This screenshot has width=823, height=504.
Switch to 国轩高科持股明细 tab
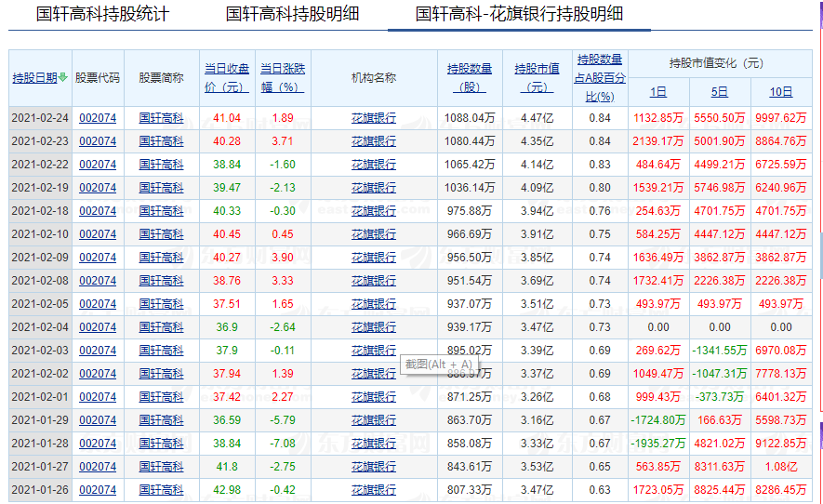[x=292, y=14]
